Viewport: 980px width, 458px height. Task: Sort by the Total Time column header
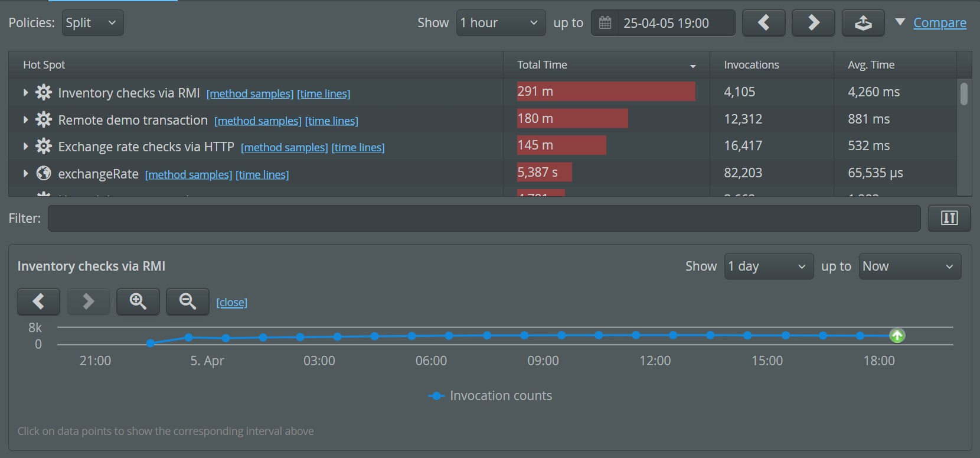(x=606, y=65)
